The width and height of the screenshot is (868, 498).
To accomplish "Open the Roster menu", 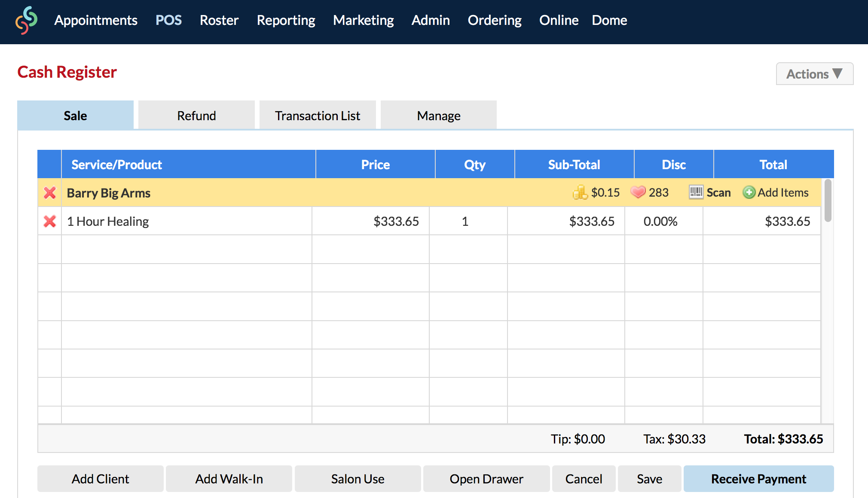I will click(219, 20).
